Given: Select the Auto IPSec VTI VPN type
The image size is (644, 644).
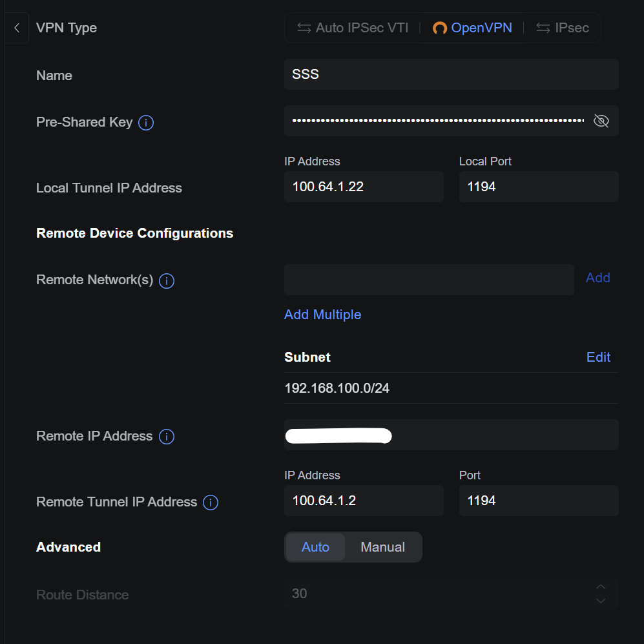Looking at the screenshot, I should point(353,28).
